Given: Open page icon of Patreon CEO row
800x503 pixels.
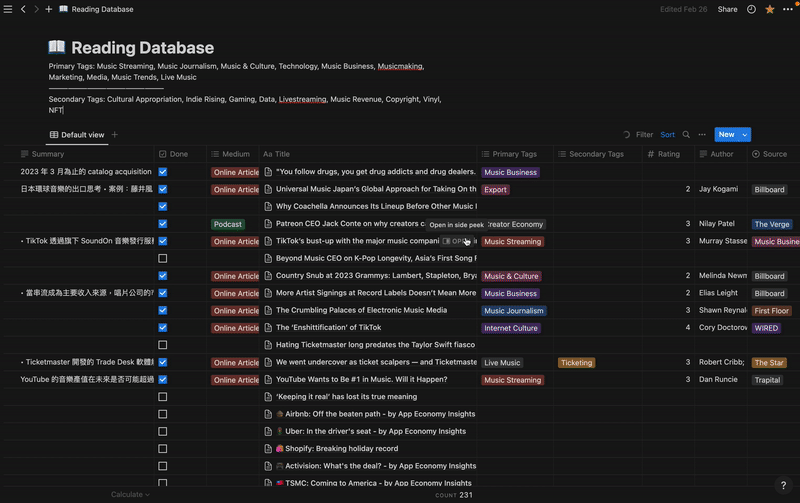Looking at the screenshot, I should click(268, 223).
